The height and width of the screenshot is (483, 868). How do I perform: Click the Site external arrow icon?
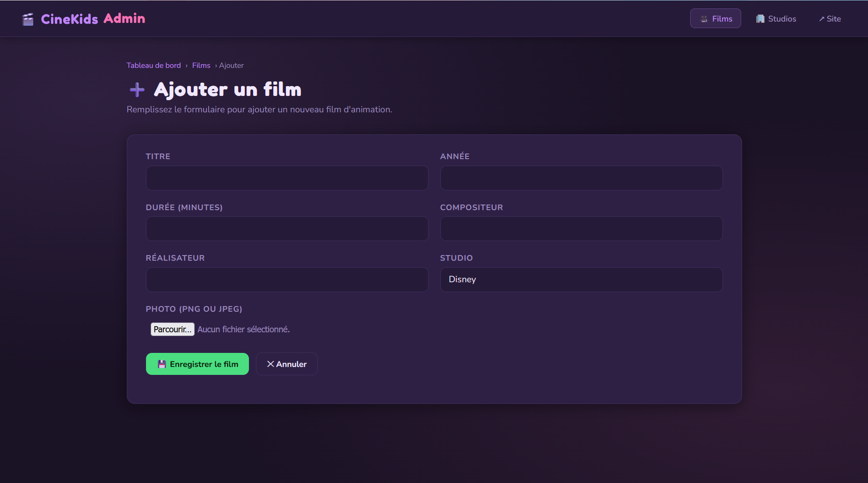coord(821,19)
